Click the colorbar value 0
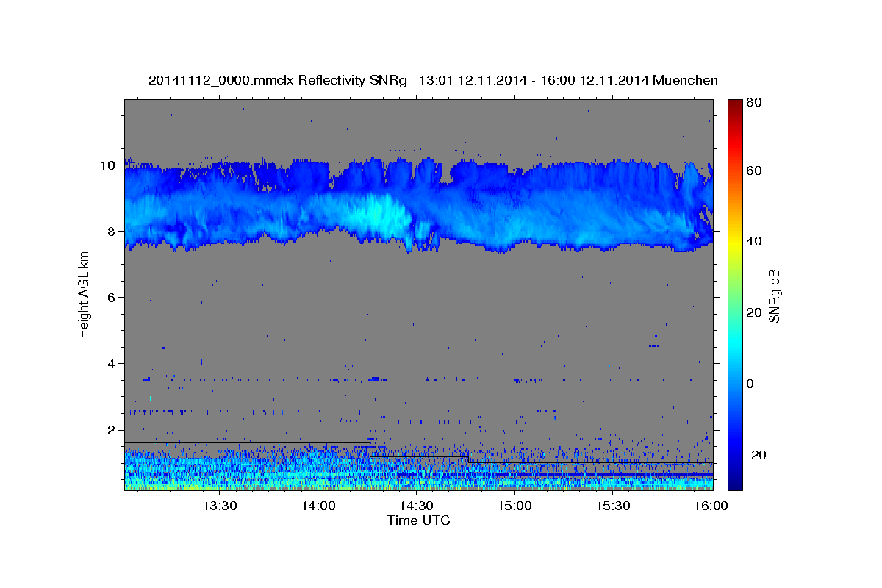 pos(751,384)
